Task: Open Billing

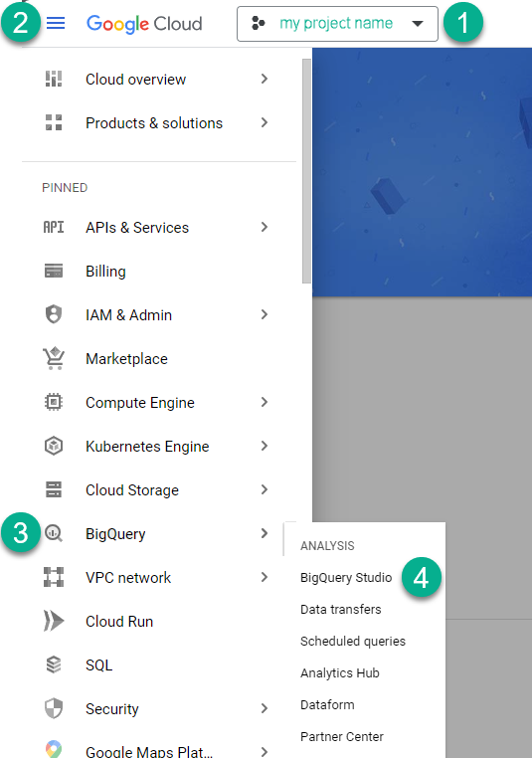Action: click(105, 272)
